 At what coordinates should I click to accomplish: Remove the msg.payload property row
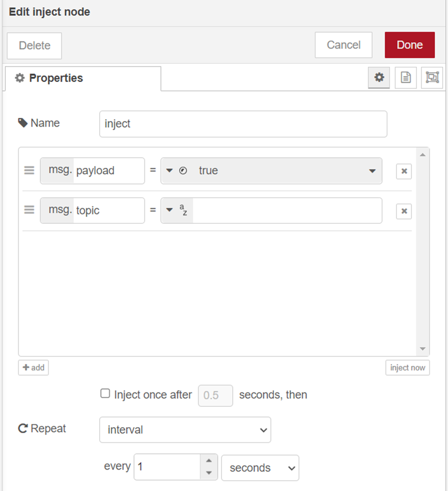click(x=404, y=171)
